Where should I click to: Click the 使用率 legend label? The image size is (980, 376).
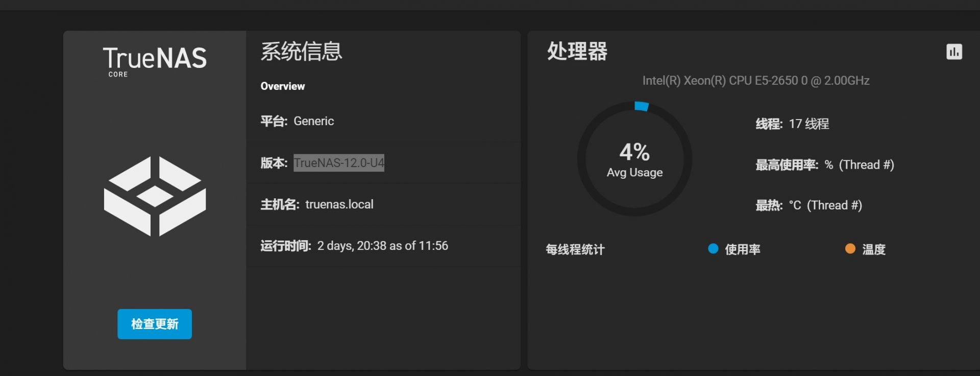tap(743, 249)
